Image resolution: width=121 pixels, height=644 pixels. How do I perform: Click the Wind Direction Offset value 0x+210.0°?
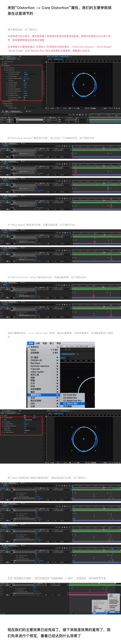tap(27, 78)
